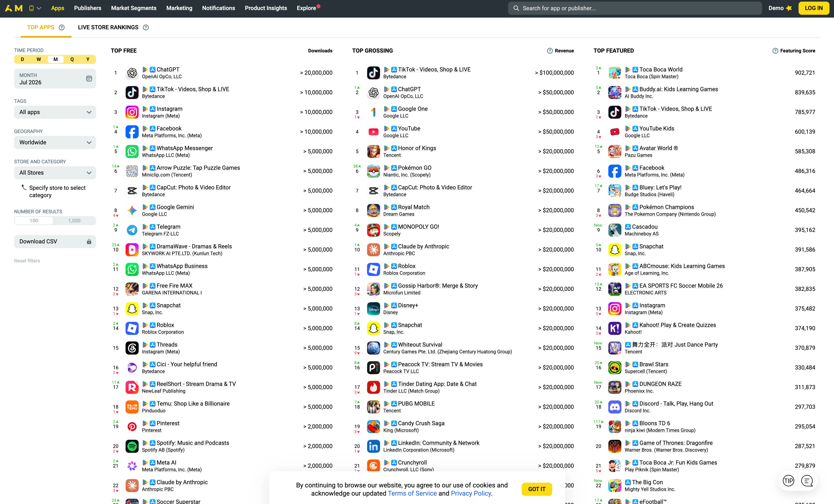Image resolution: width=834 pixels, height=504 pixels.
Task: Open the Live Store Rankings help icon
Action: [x=146, y=27]
